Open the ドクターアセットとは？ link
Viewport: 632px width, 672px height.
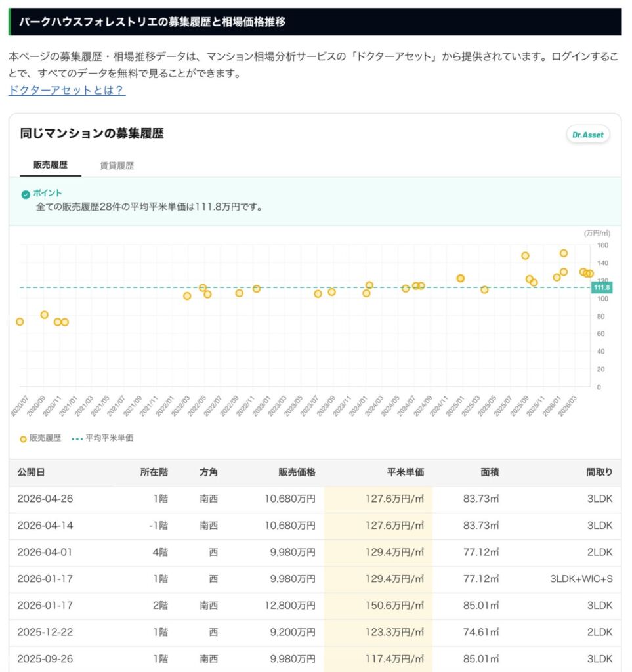pos(67,90)
